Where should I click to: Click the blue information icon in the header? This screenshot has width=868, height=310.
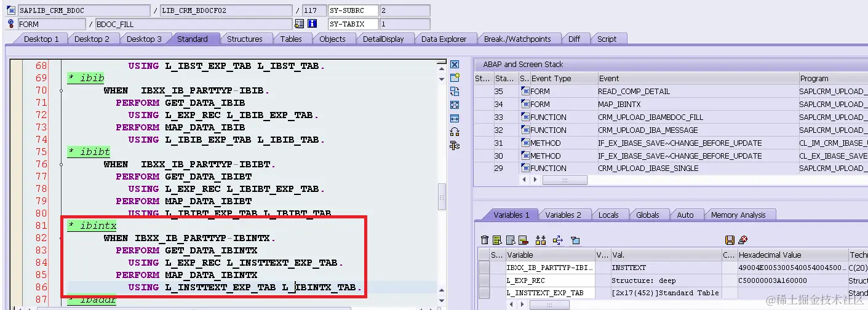pyautogui.click(x=312, y=24)
